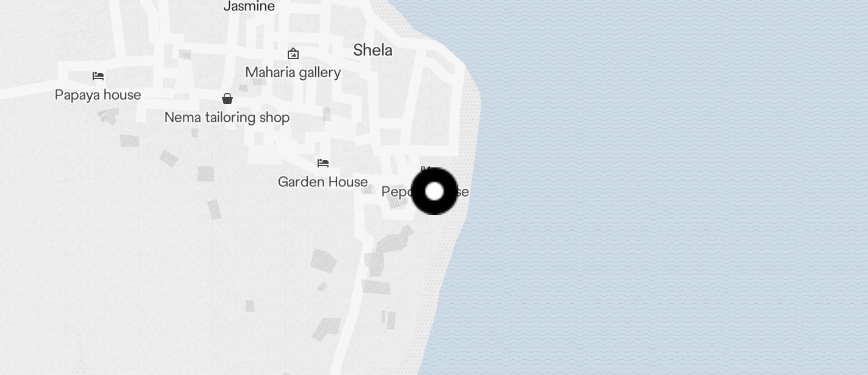Select the Garden House lodging icon
Viewport: 868px width, 375px height.
tap(323, 163)
